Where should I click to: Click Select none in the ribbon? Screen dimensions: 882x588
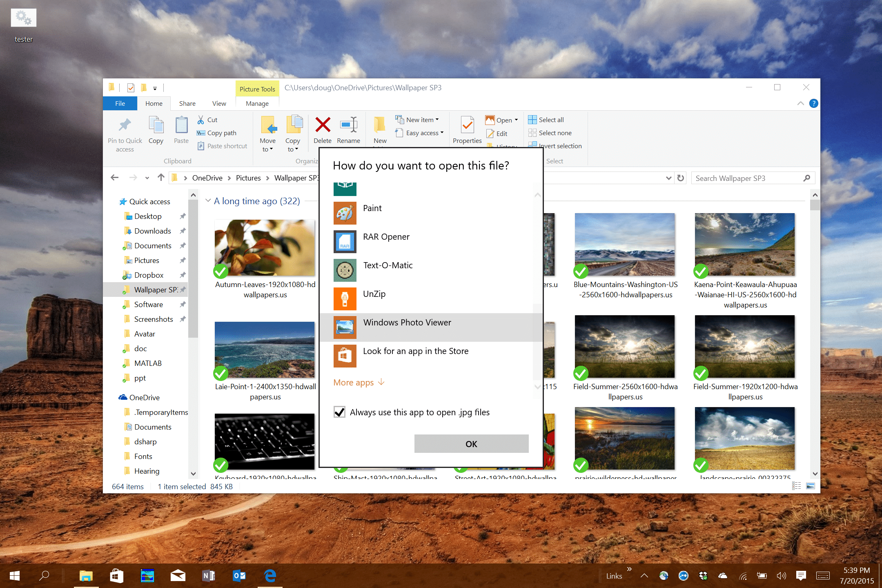[x=550, y=133]
